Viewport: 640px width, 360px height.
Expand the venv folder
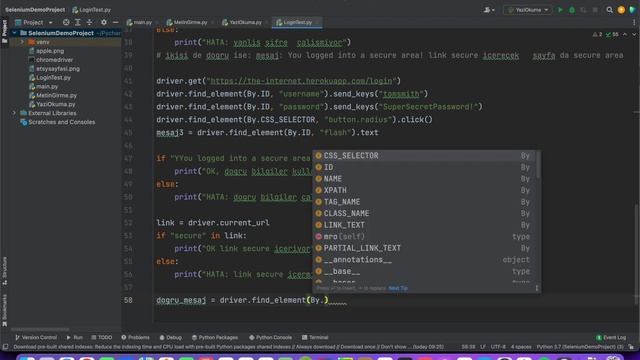click(22, 42)
